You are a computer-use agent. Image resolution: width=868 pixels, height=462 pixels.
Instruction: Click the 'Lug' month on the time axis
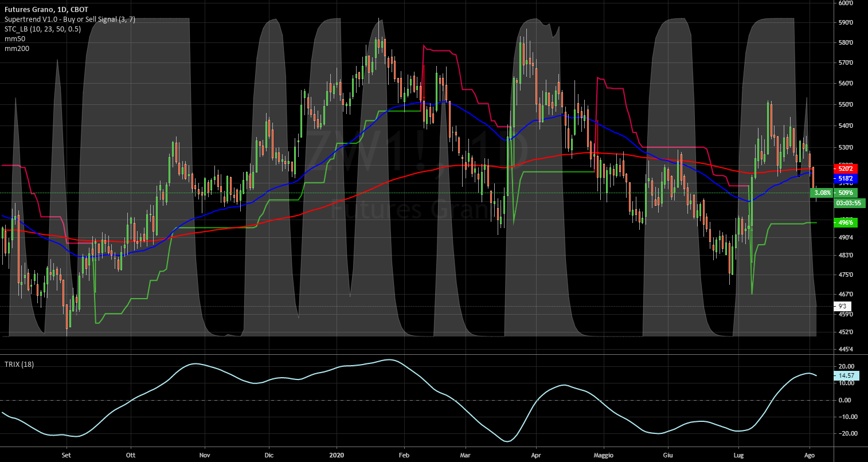tap(739, 456)
